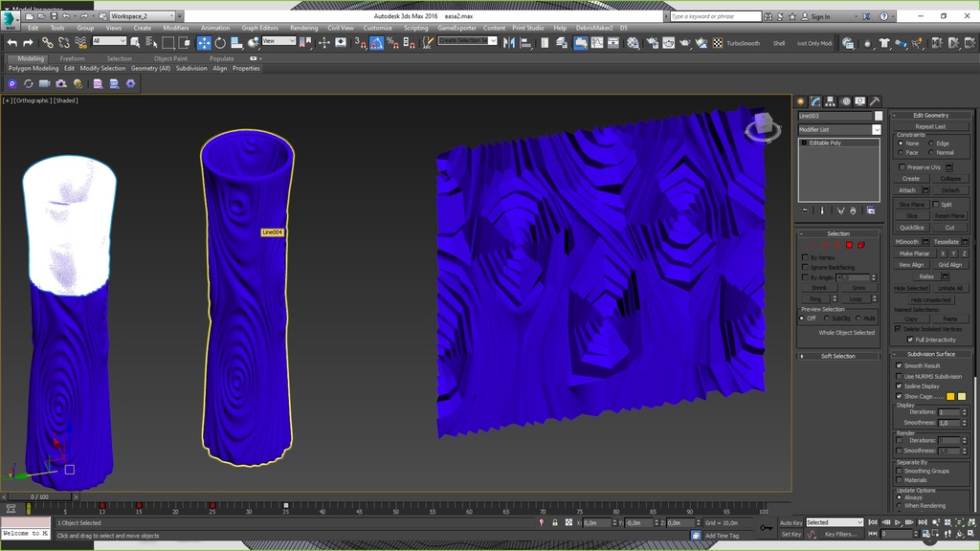Image resolution: width=980 pixels, height=551 pixels.
Task: Select the Polygon sub-object level icon
Action: (849, 245)
